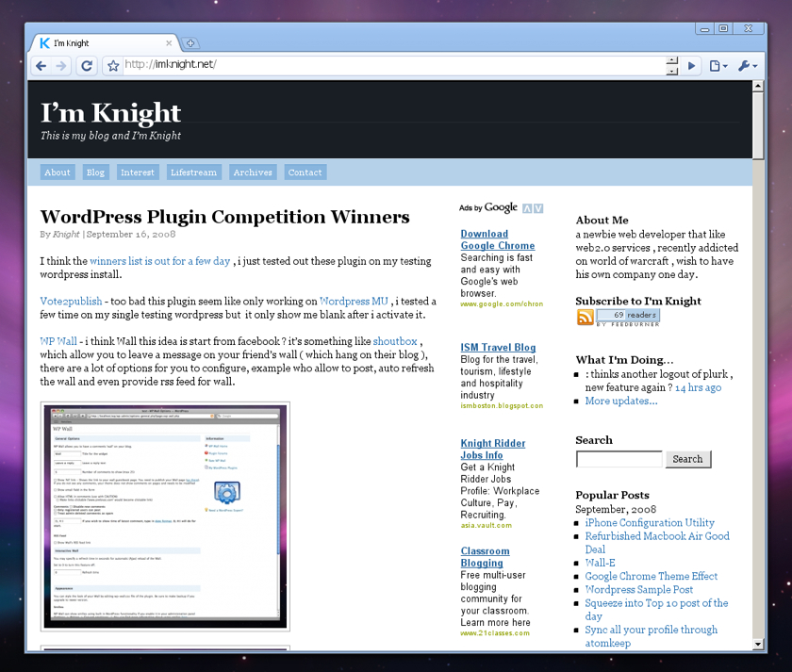Close the I'm Knight tab
This screenshot has height=672, width=792.
(x=169, y=43)
